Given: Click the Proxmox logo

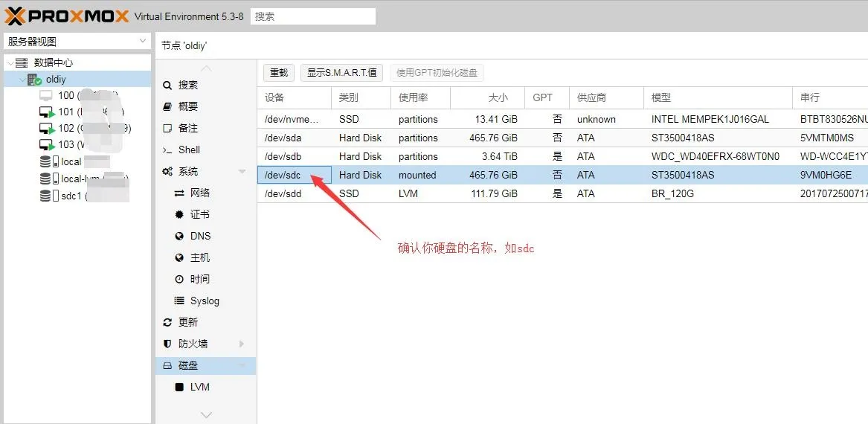Looking at the screenshot, I should [66, 16].
